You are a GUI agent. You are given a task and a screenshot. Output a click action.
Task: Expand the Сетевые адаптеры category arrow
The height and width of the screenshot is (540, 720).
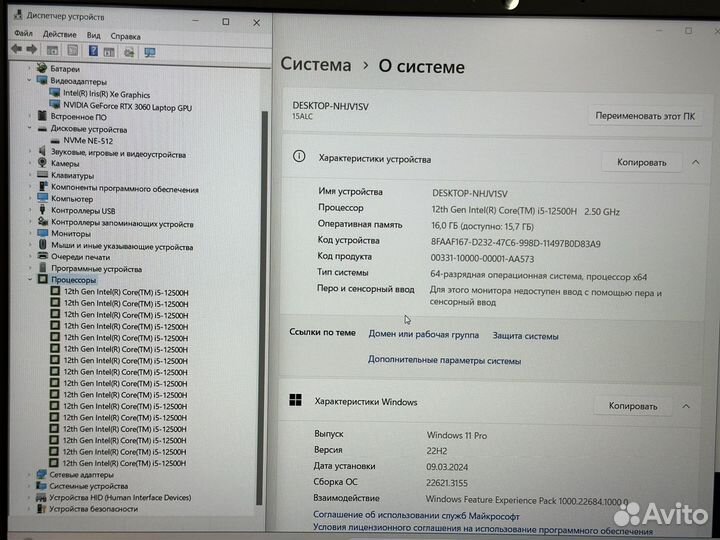coord(30,474)
